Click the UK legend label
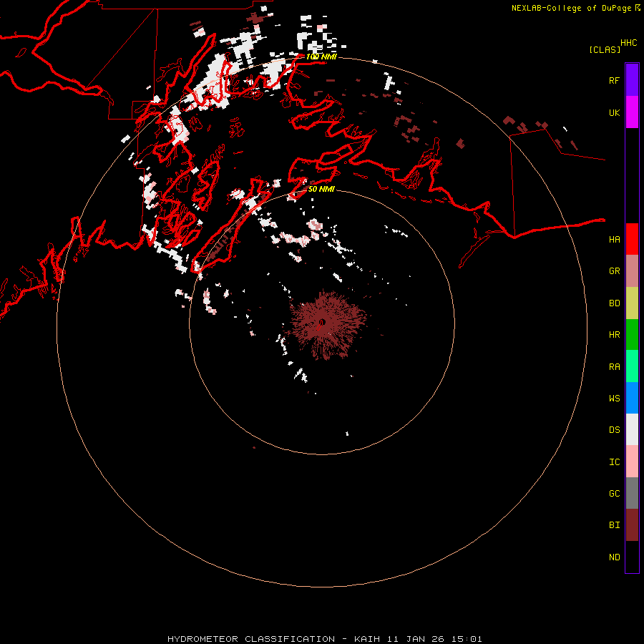Screen dimensions: 644x644 (614, 112)
